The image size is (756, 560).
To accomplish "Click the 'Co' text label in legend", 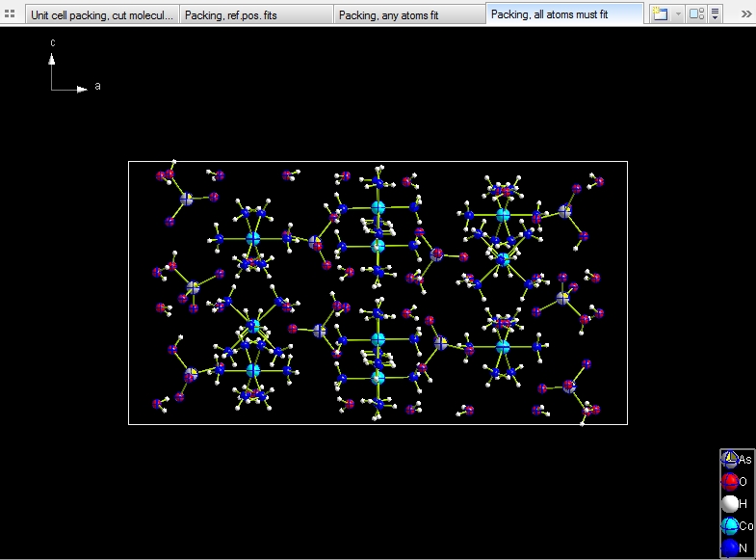I will (x=745, y=526).
